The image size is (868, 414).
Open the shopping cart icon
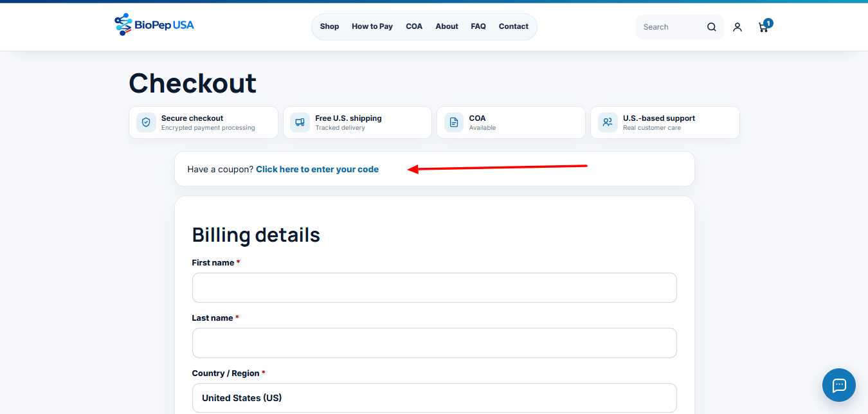point(764,27)
